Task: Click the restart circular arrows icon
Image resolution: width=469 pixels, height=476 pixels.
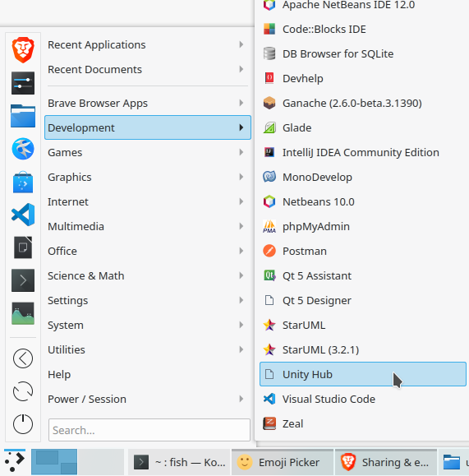Action: (x=23, y=391)
